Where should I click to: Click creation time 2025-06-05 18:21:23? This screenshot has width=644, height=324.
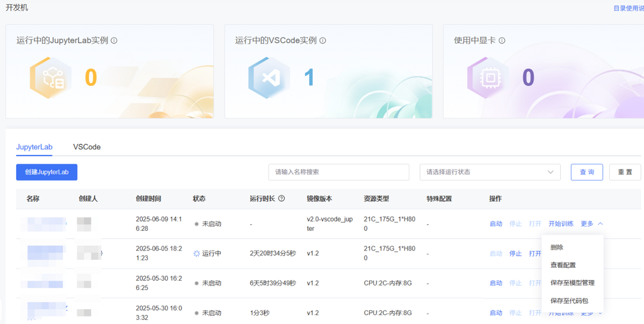click(x=159, y=253)
